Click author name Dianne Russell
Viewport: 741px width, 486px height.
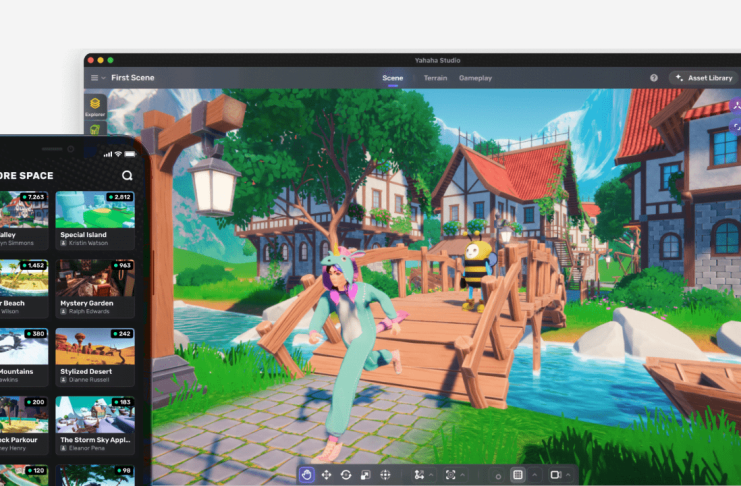[89, 380]
